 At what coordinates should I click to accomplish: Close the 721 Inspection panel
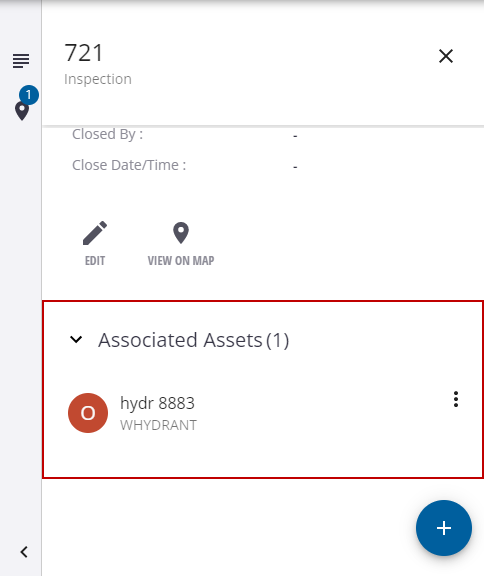click(x=446, y=56)
